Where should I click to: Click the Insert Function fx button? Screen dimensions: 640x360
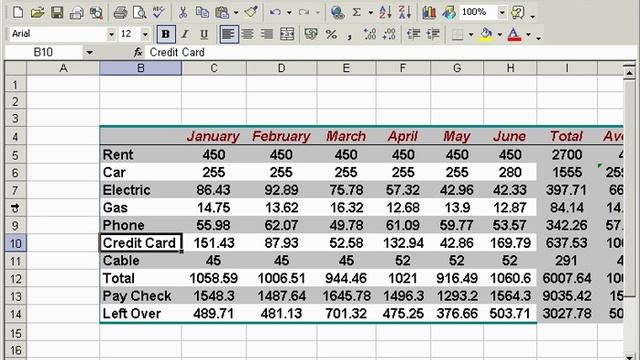click(138, 52)
